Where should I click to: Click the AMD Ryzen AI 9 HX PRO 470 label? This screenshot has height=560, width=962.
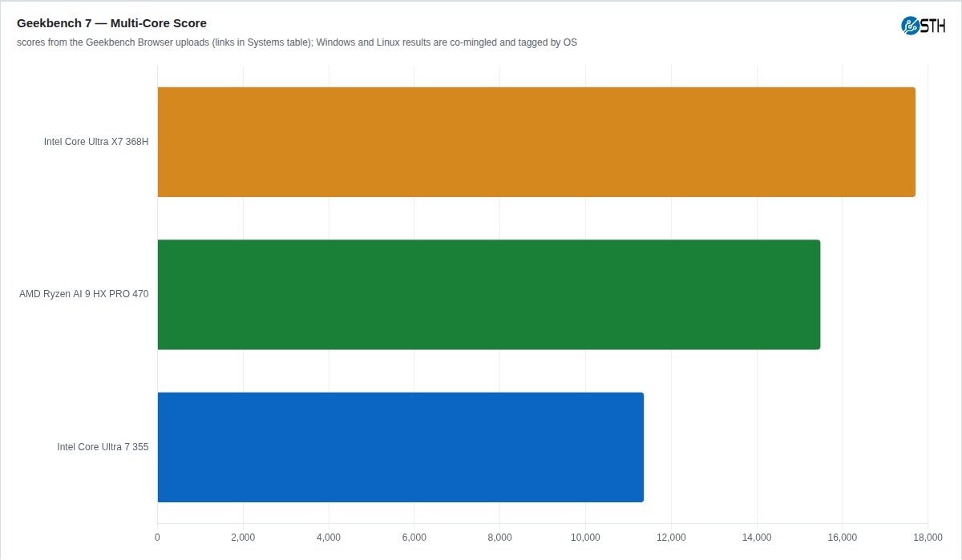point(84,294)
